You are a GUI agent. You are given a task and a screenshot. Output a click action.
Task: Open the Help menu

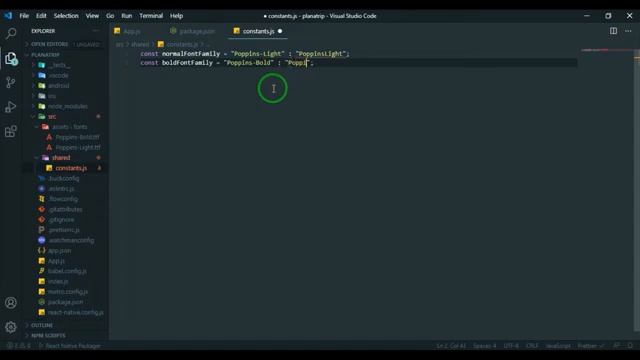tap(176, 16)
